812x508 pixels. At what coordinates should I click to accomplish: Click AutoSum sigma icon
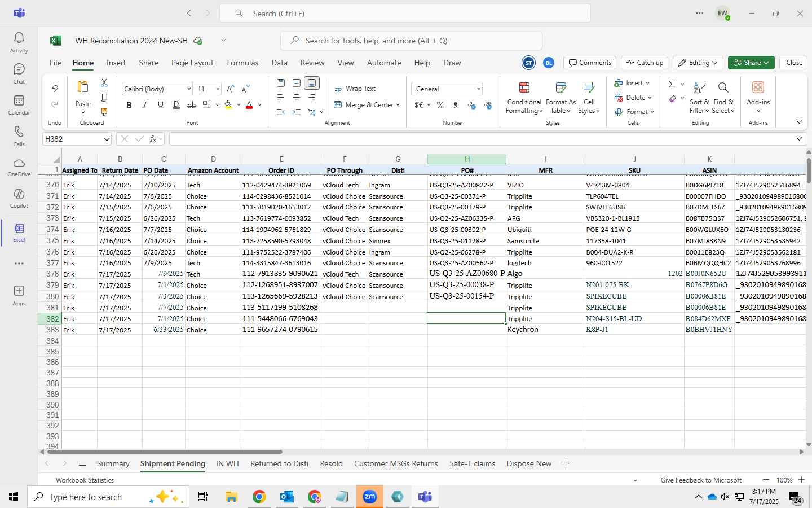pyautogui.click(x=672, y=84)
